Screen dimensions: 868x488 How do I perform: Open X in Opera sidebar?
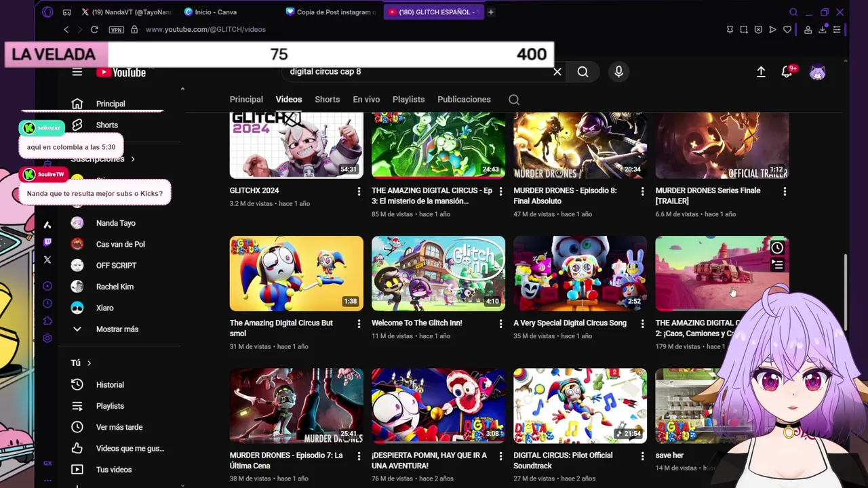pyautogui.click(x=47, y=260)
